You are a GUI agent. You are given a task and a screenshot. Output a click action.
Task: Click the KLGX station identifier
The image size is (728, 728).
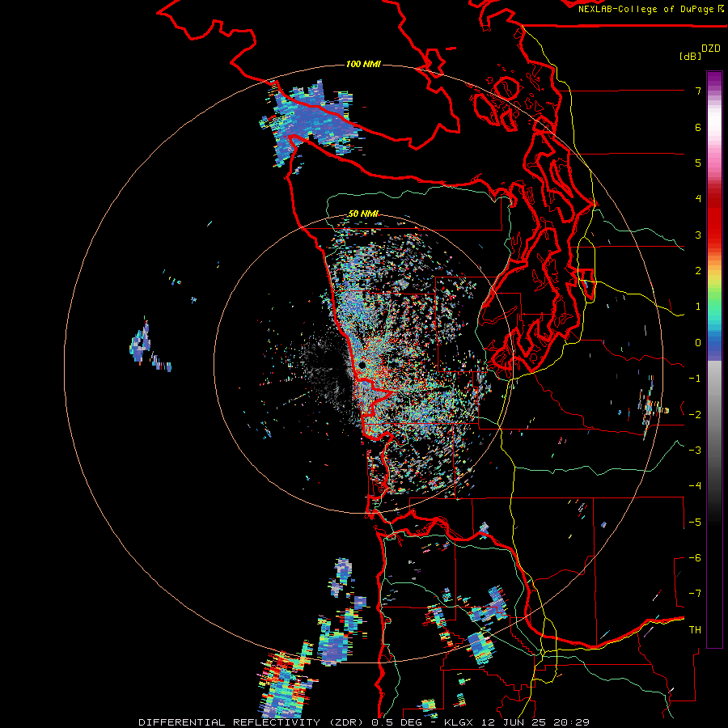point(459,722)
